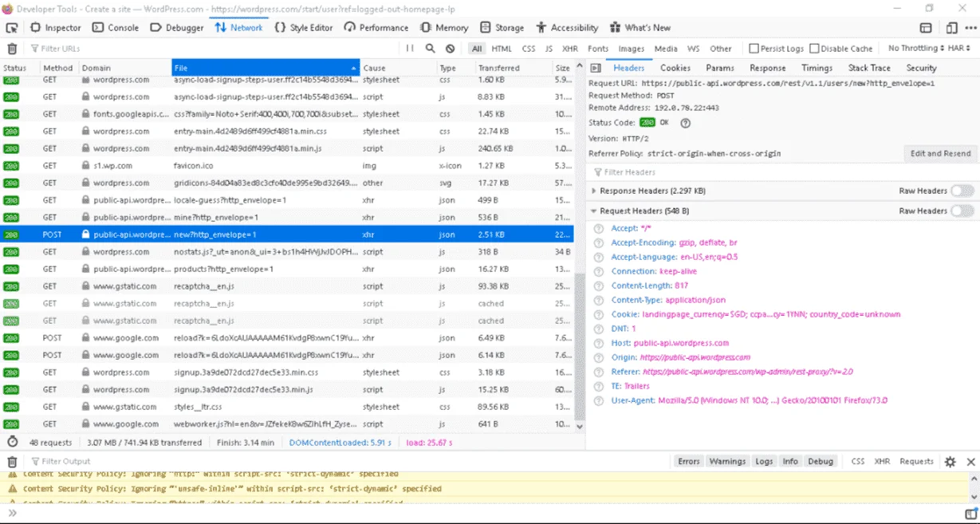Open responsive design mode icon
The width and height of the screenshot is (980, 524).
click(x=950, y=27)
